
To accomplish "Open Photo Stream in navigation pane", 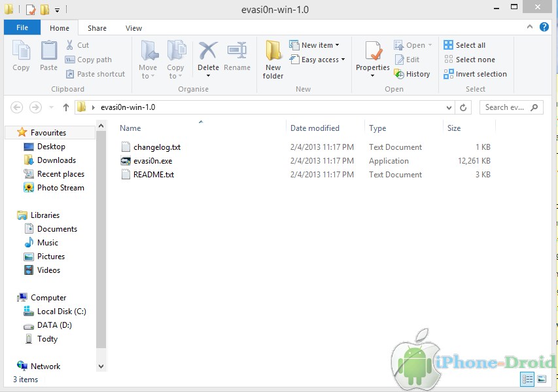I will coord(61,188).
